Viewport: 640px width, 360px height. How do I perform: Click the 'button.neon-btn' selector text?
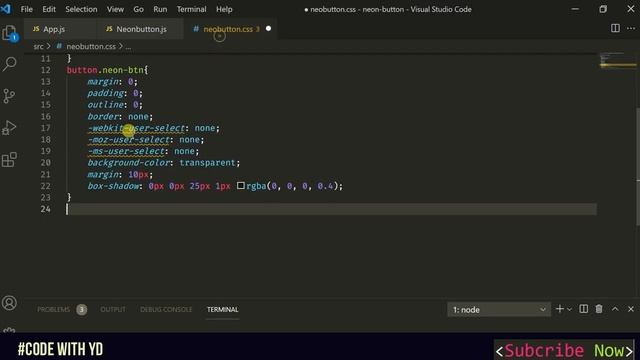[x=105, y=70]
